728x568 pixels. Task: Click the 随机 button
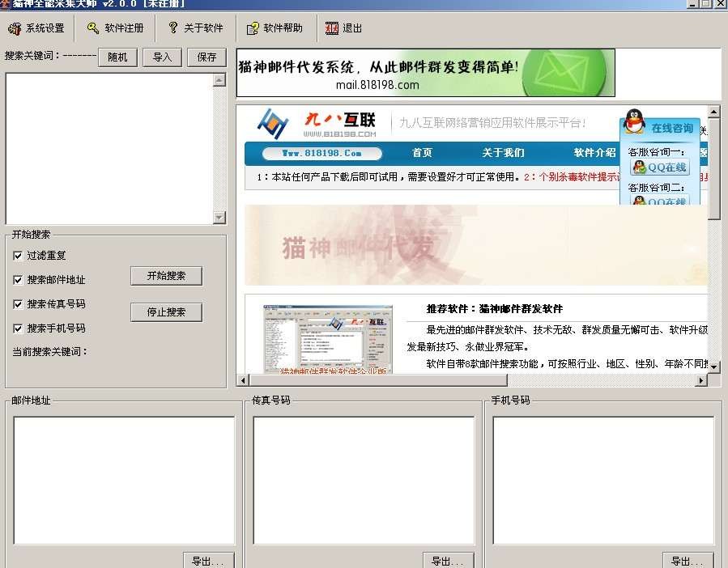(117, 57)
